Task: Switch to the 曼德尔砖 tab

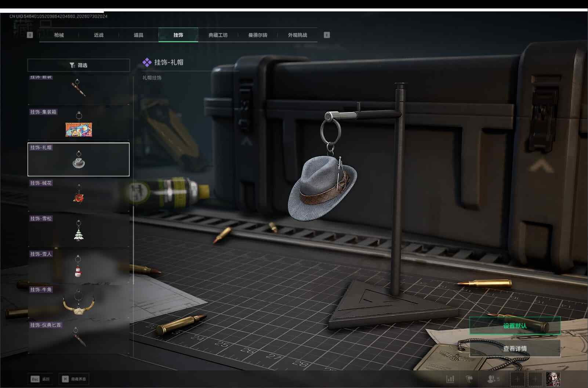Action: (x=258, y=35)
